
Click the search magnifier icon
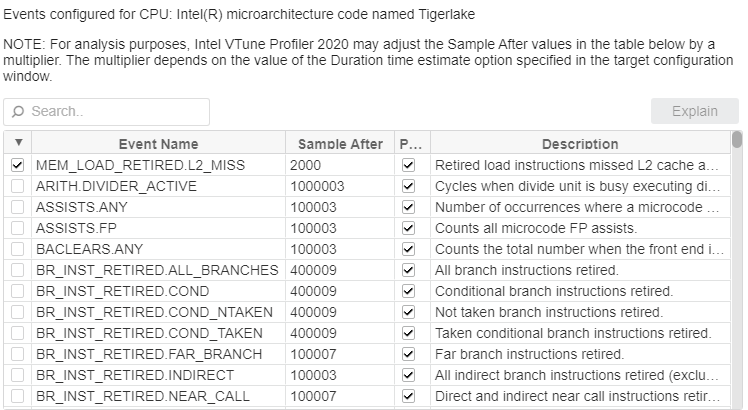coord(18,112)
